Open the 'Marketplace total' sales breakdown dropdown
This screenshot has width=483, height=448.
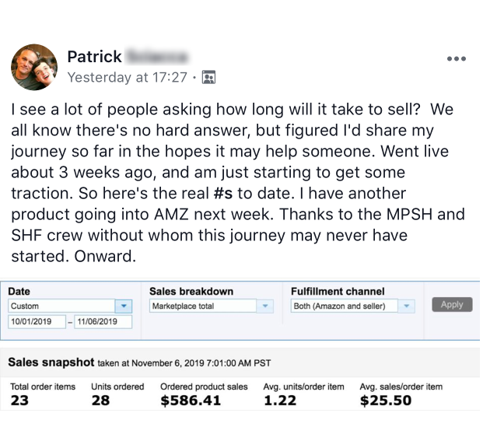tap(266, 306)
